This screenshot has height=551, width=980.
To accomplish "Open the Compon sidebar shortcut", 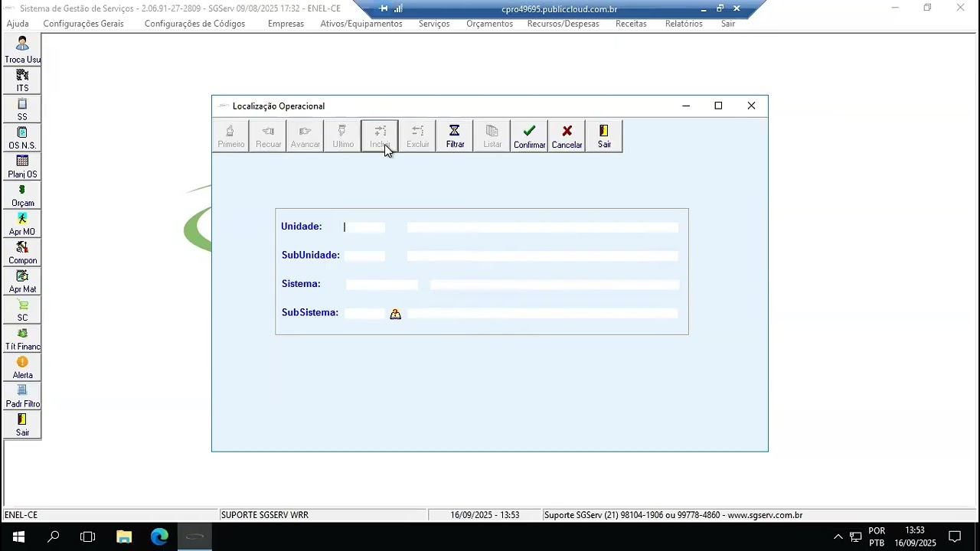I will point(22,253).
